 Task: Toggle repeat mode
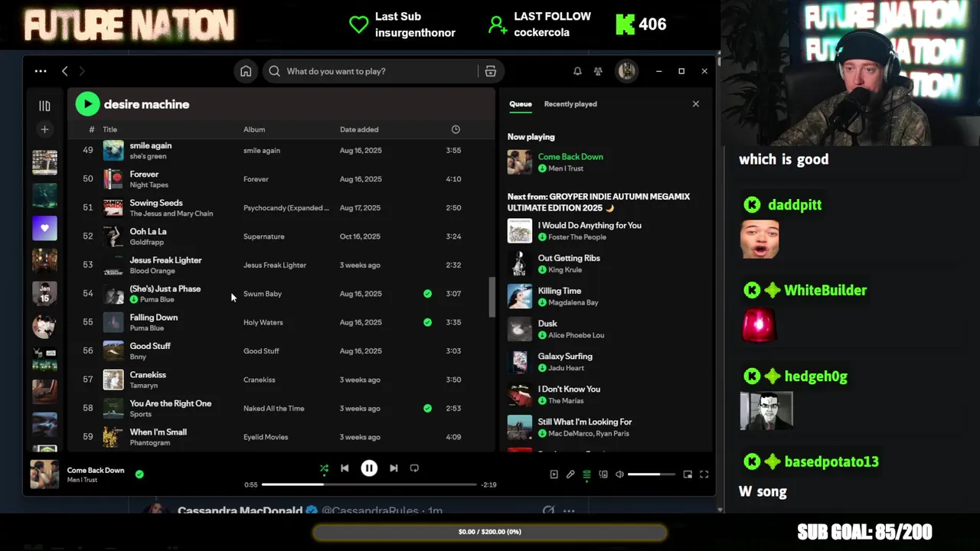click(414, 468)
